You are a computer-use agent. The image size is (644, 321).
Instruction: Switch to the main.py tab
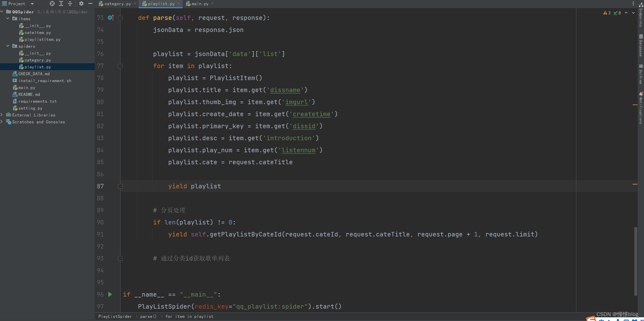[x=200, y=4]
